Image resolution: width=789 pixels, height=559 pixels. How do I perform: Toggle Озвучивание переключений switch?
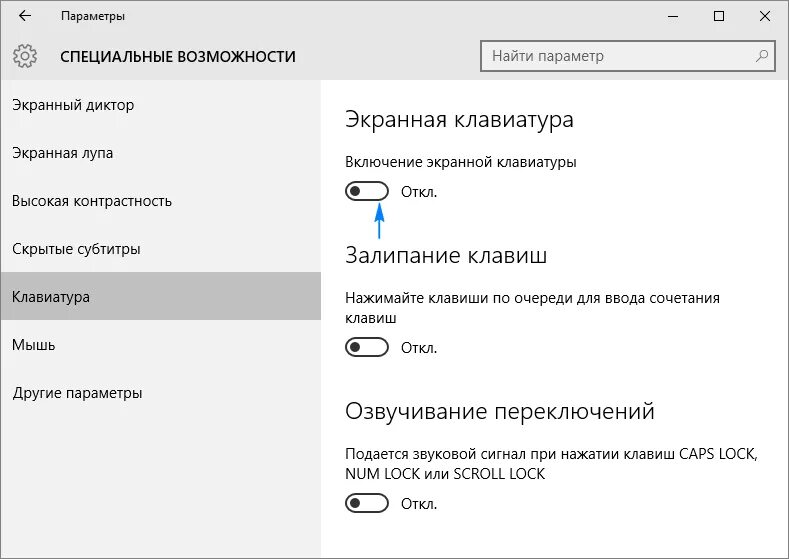point(367,503)
